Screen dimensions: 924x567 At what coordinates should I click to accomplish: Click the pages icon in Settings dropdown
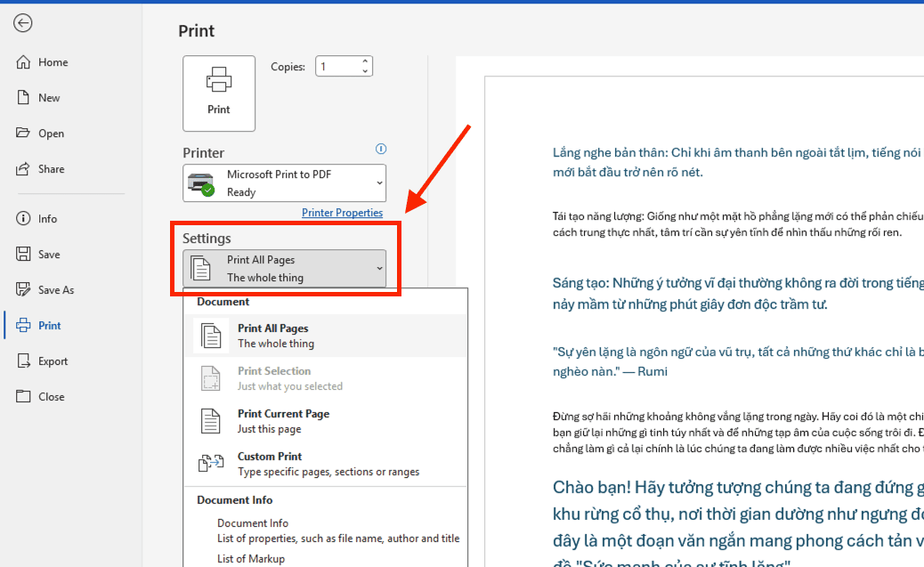tap(200, 269)
